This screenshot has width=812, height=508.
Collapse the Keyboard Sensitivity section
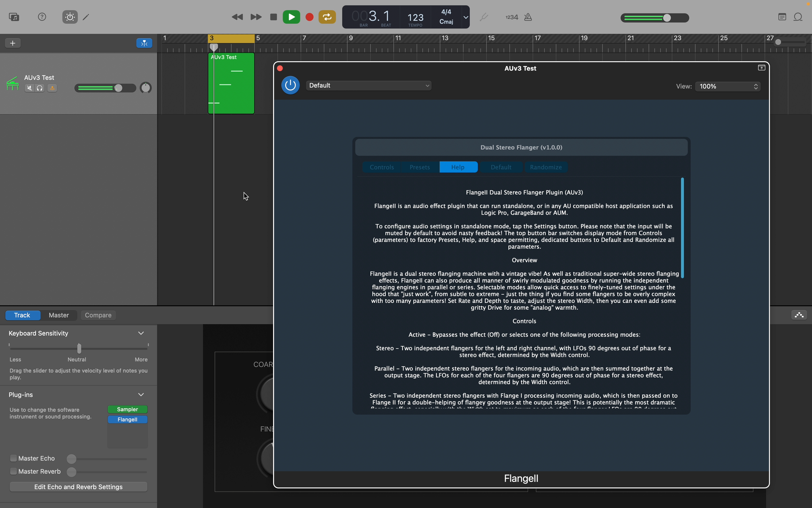click(141, 333)
